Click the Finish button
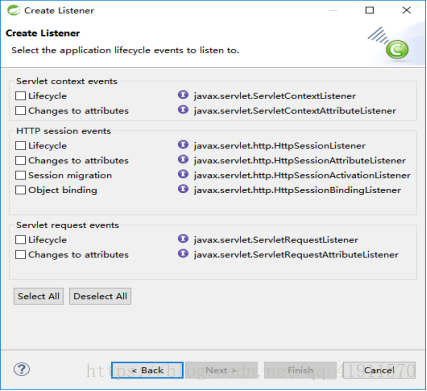 pos(300,370)
